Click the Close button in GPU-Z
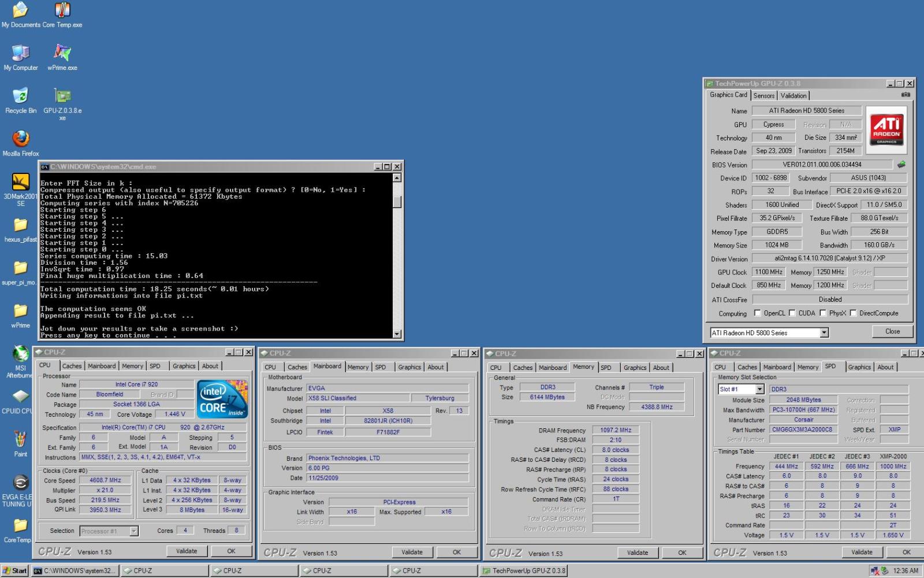924x578 pixels. [x=892, y=332]
